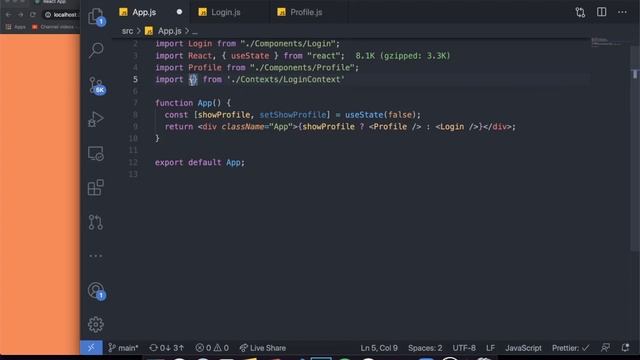
Task: Open the GitHub Pull Requests view
Action: click(96, 222)
